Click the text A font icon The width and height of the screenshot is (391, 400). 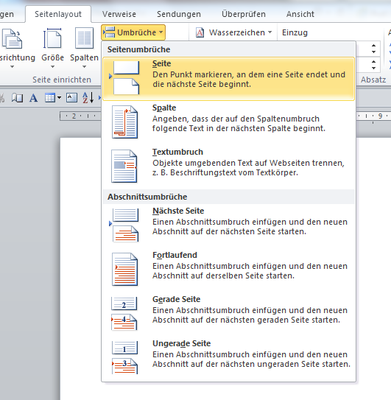[x=33, y=98]
